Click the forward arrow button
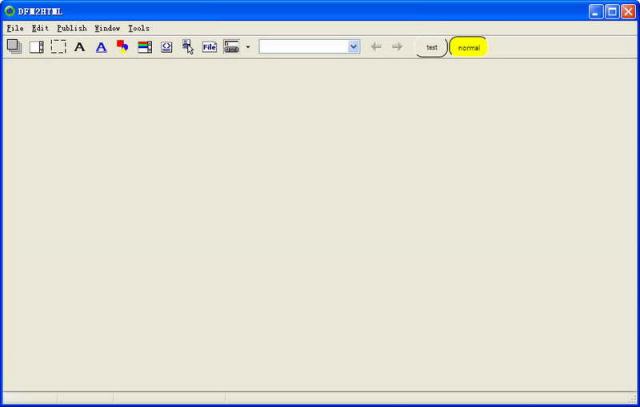Screen dimensions: 640x407 click(x=397, y=47)
